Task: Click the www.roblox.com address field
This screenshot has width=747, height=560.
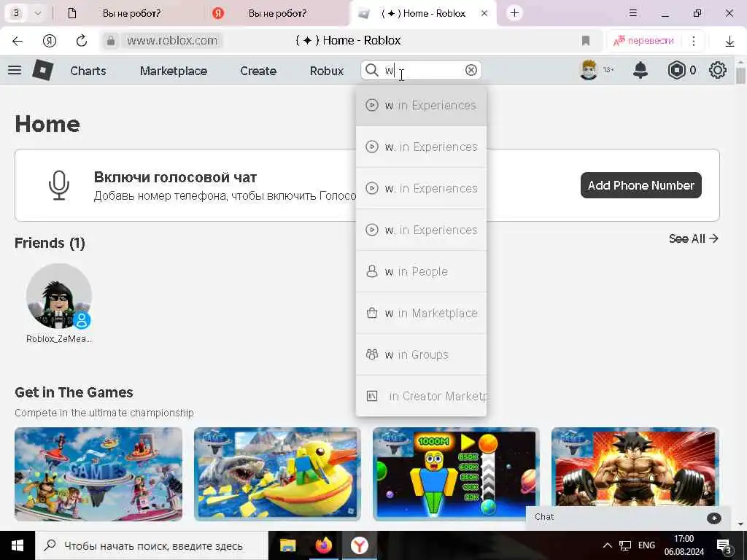Action: (x=172, y=41)
